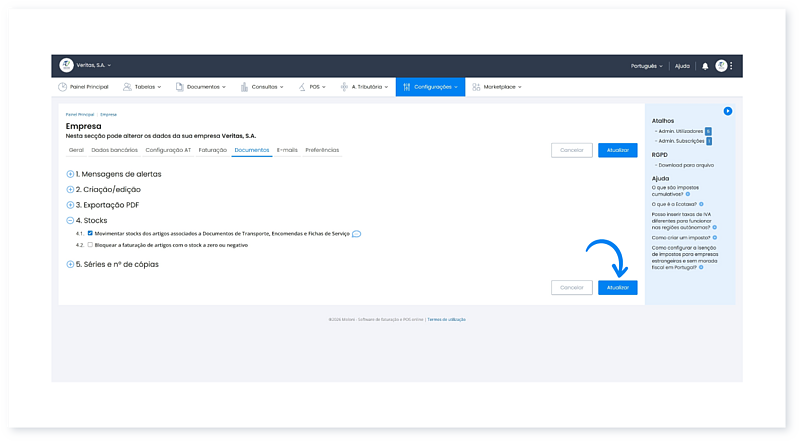Click the help icon after 'fiscal em Portugal?'
Screen dimensions: 800x442
tap(701, 267)
